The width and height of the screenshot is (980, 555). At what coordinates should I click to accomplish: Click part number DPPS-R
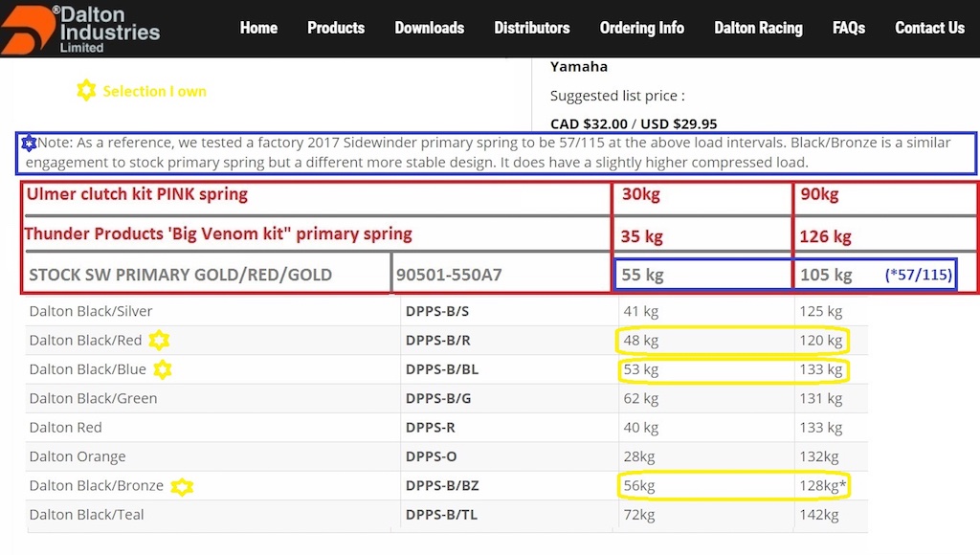pyautogui.click(x=430, y=428)
